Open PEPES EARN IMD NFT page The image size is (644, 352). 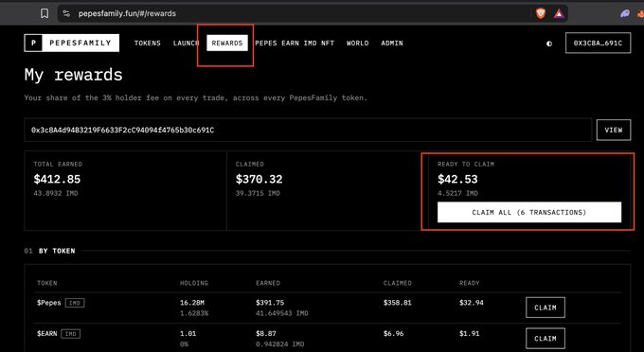(295, 44)
